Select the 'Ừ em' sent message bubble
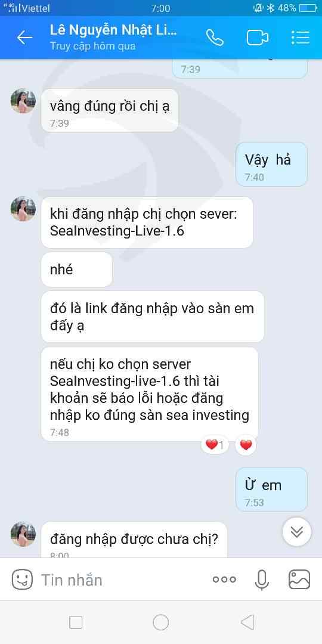The width and height of the screenshot is (322, 644). pyautogui.click(x=271, y=490)
